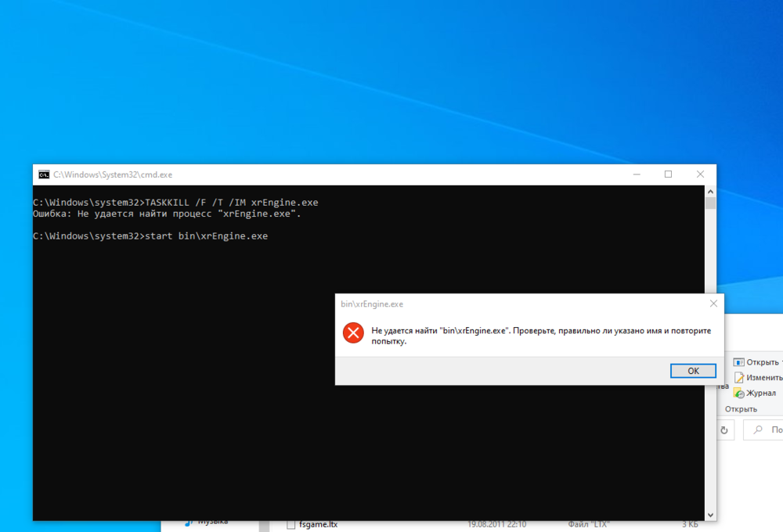Click Изменить in the Explorer ribbon
This screenshot has height=532, width=783.
(758, 377)
